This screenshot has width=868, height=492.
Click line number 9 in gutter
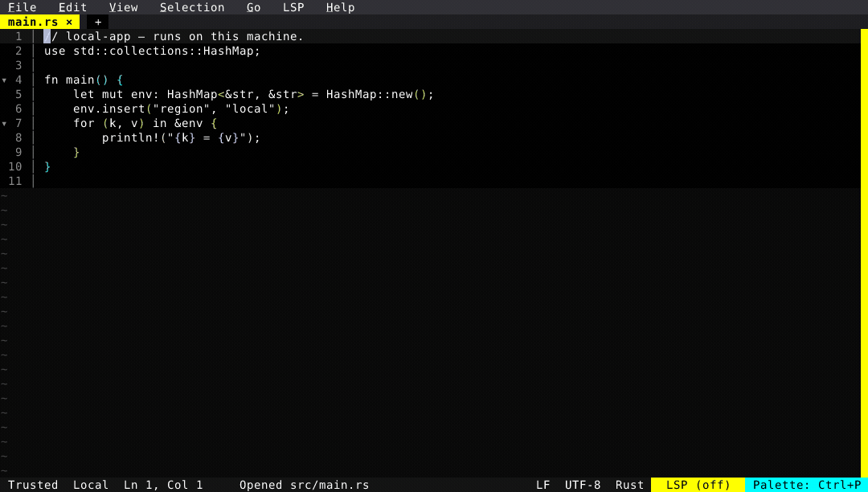[x=18, y=152]
